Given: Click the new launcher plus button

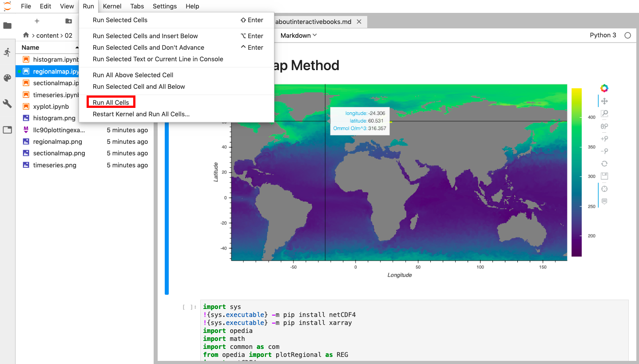Looking at the screenshot, I should pos(37,21).
